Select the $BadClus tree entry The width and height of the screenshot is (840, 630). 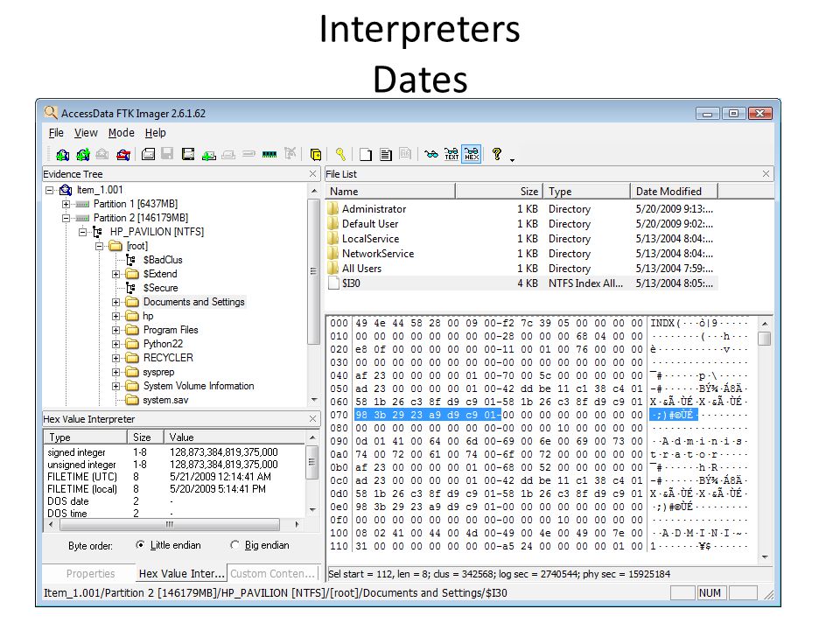[x=163, y=260]
